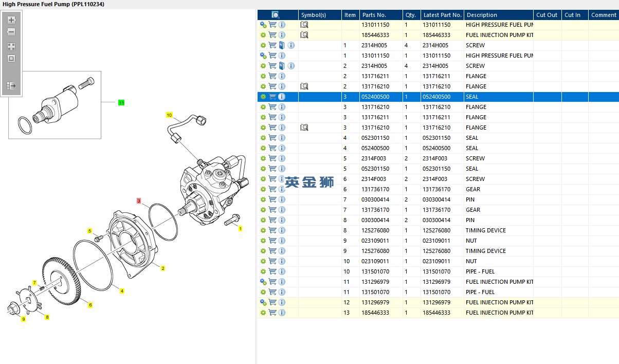Click the list arrow icon in diagram toolbar

tap(11, 86)
